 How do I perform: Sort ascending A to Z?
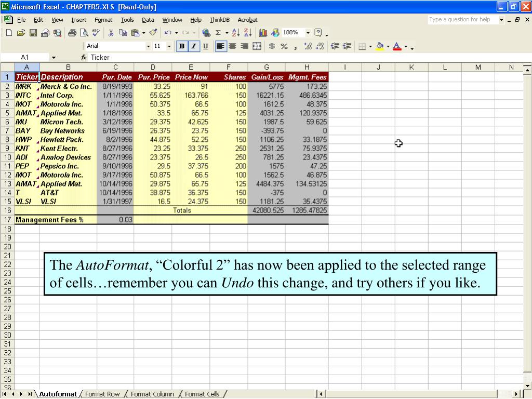(x=236, y=33)
